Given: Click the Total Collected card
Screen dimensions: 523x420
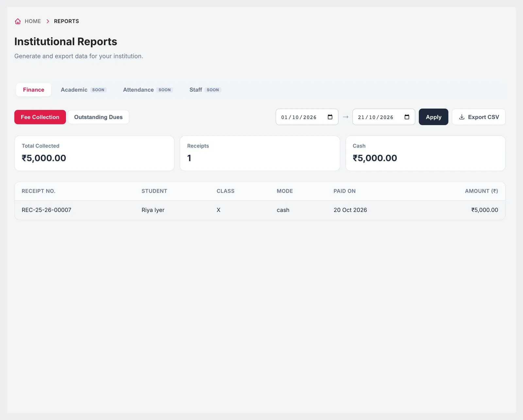Looking at the screenshot, I should tap(94, 153).
